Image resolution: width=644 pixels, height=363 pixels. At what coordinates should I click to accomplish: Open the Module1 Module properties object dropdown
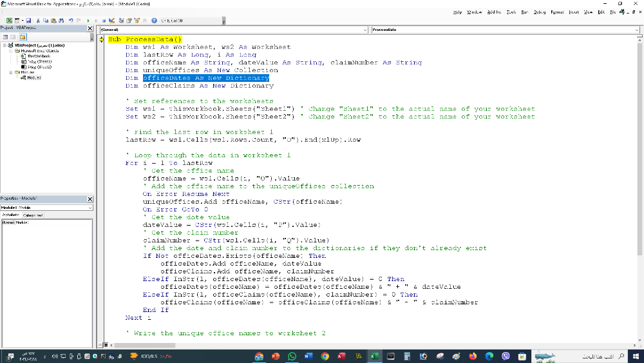(x=90, y=208)
